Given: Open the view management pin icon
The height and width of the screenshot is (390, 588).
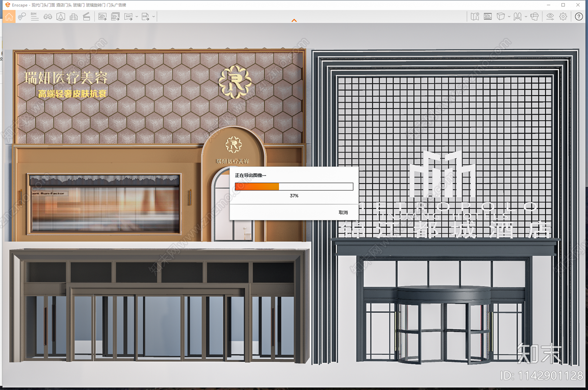Looking at the screenshot, I should click(x=22, y=17).
